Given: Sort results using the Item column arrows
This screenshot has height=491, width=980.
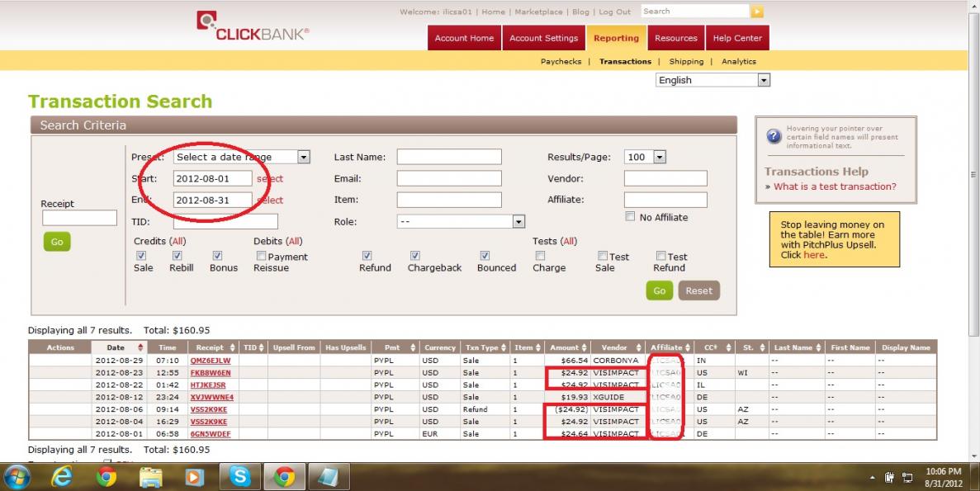Looking at the screenshot, I should coord(537,347).
